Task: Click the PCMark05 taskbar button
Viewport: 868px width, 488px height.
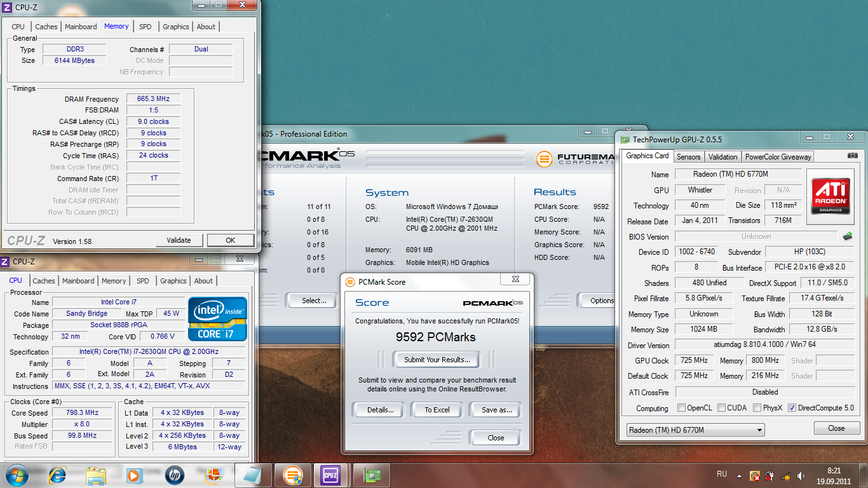Action: [292, 475]
